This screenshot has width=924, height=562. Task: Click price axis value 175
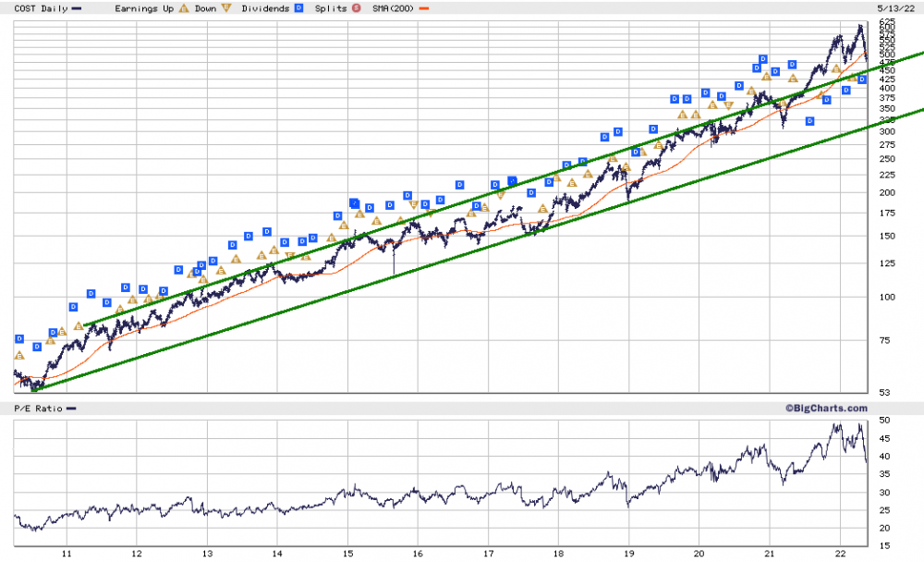tap(887, 213)
